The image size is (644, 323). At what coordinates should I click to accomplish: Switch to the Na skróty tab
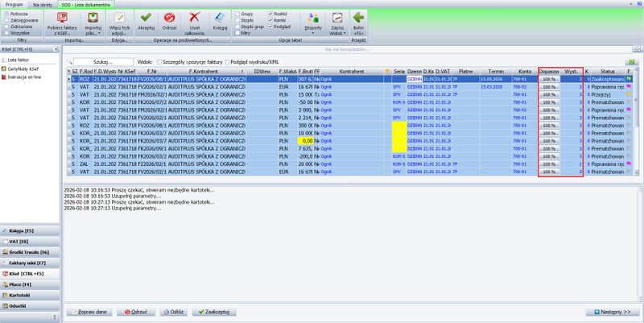[43, 5]
